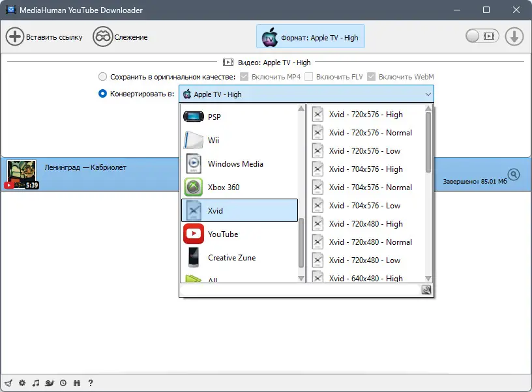Select Xvid - 704x576 - Normal preset
Image resolution: width=532 pixels, height=392 pixels.
coord(366,188)
